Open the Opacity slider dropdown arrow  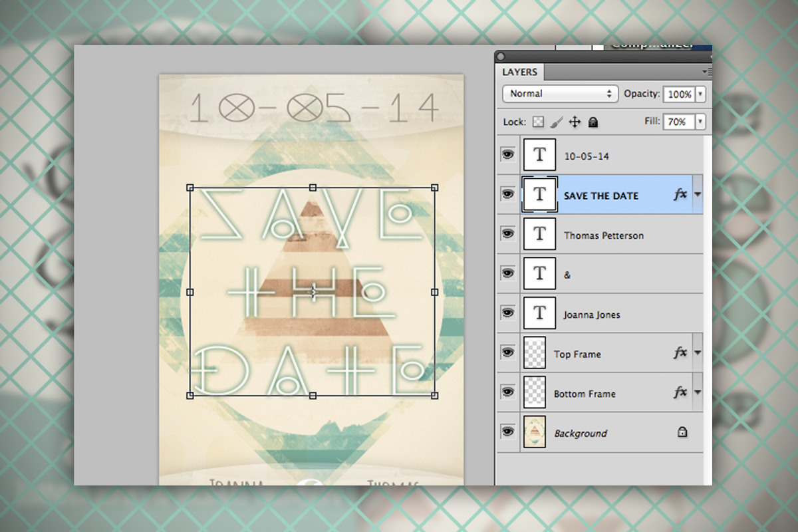tap(700, 94)
